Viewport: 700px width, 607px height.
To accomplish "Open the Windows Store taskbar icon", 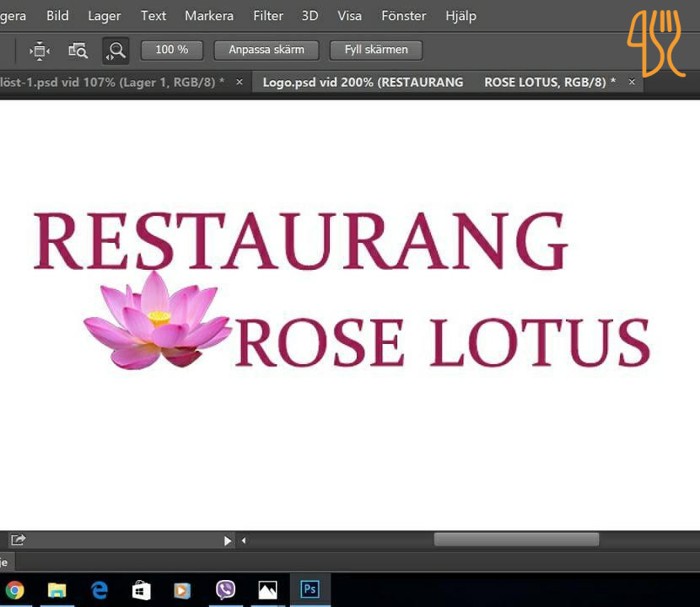I will [x=141, y=590].
